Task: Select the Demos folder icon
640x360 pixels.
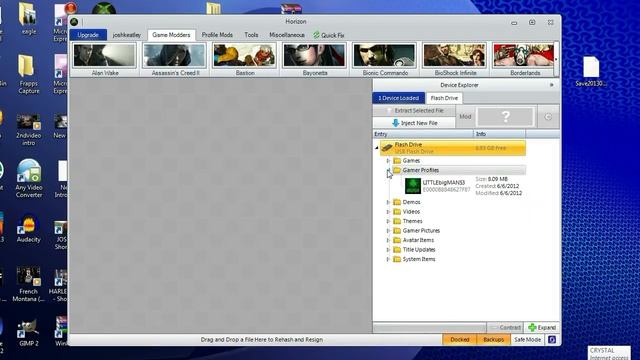Action: (397, 202)
